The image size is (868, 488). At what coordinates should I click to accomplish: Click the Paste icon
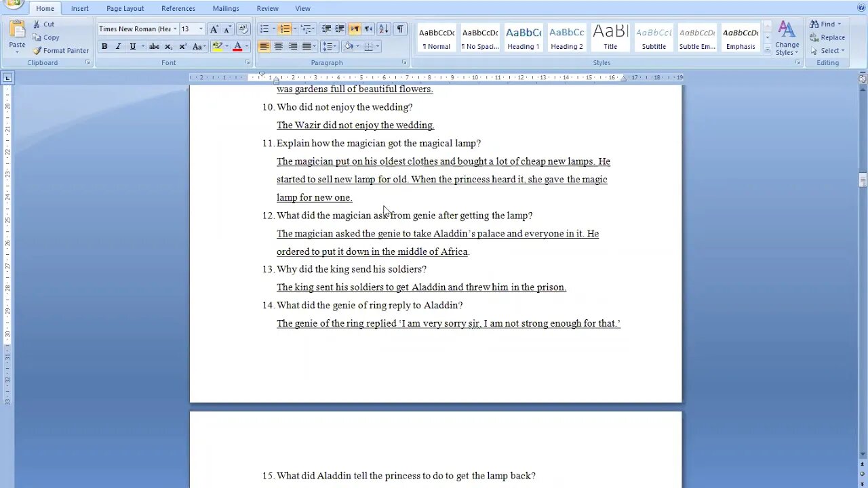(17, 30)
